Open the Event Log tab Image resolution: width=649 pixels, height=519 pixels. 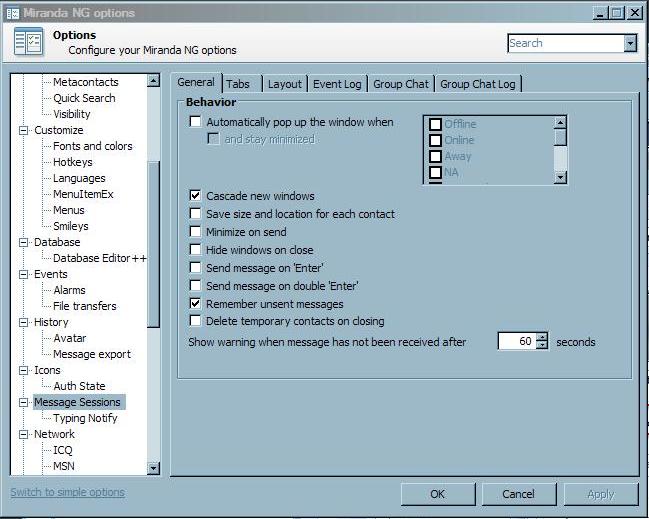click(x=337, y=84)
